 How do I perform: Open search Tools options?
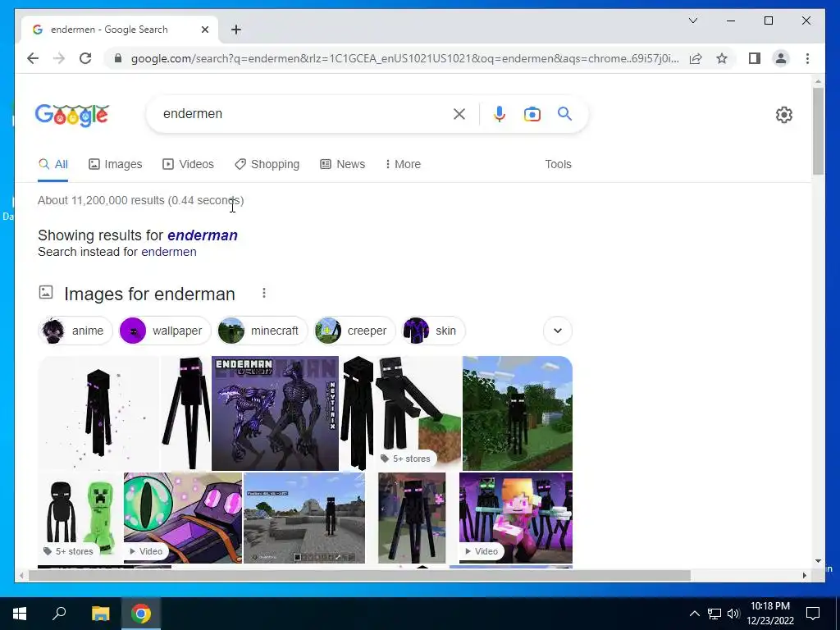click(558, 164)
